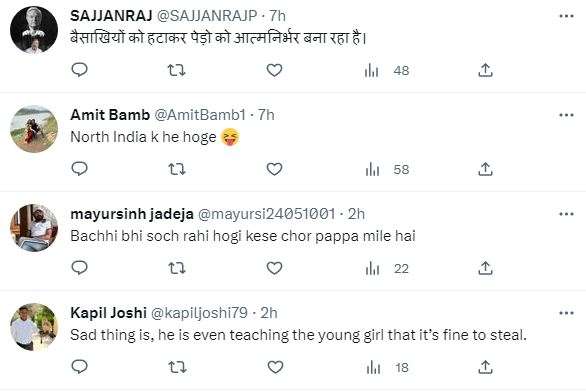View analytics showing 18 views

click(x=388, y=368)
